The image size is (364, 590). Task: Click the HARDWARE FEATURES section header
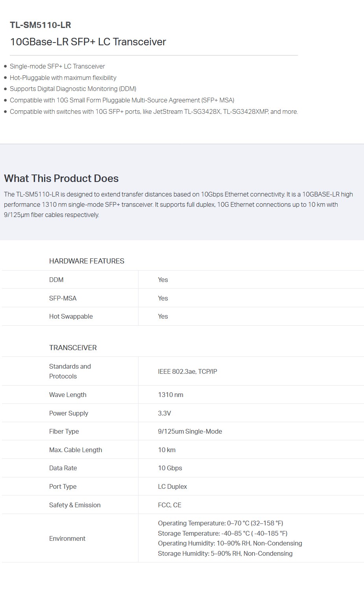click(87, 261)
